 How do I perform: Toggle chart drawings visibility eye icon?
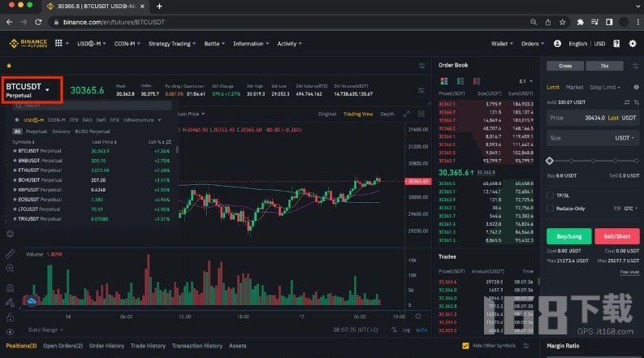[11, 332]
